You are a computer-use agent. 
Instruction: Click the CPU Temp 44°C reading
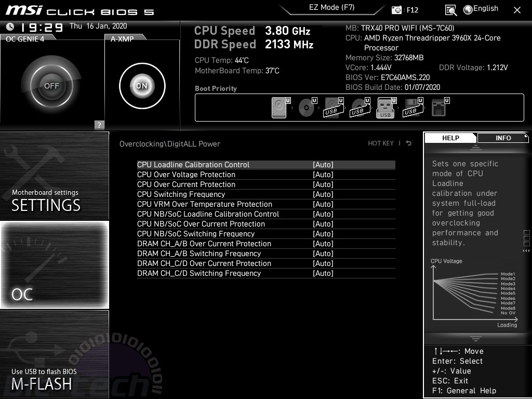[221, 60]
